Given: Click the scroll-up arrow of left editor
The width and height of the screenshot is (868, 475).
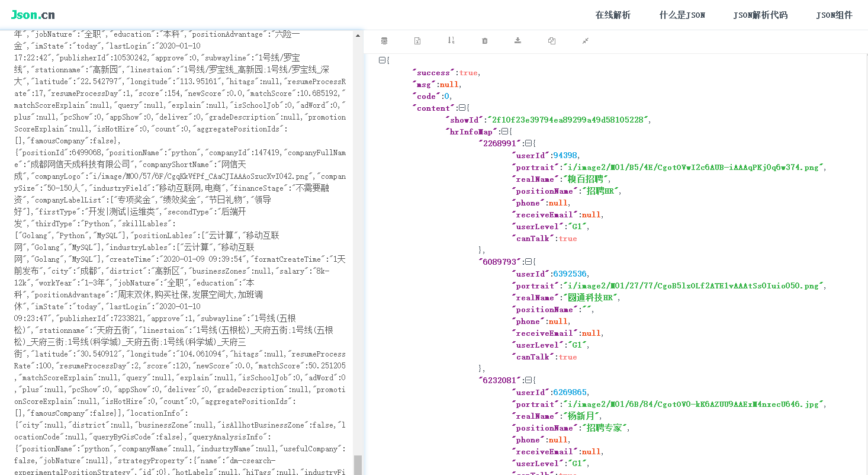Looking at the screenshot, I should pos(358,36).
